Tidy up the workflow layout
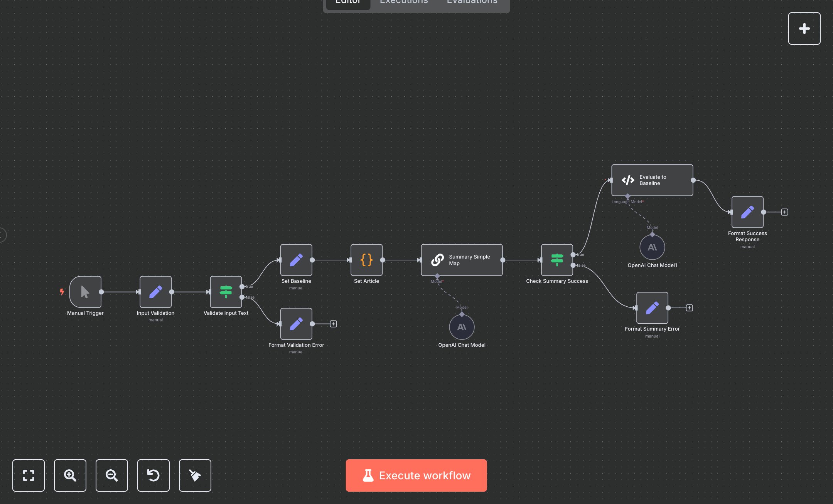The width and height of the screenshot is (833, 504). click(195, 475)
